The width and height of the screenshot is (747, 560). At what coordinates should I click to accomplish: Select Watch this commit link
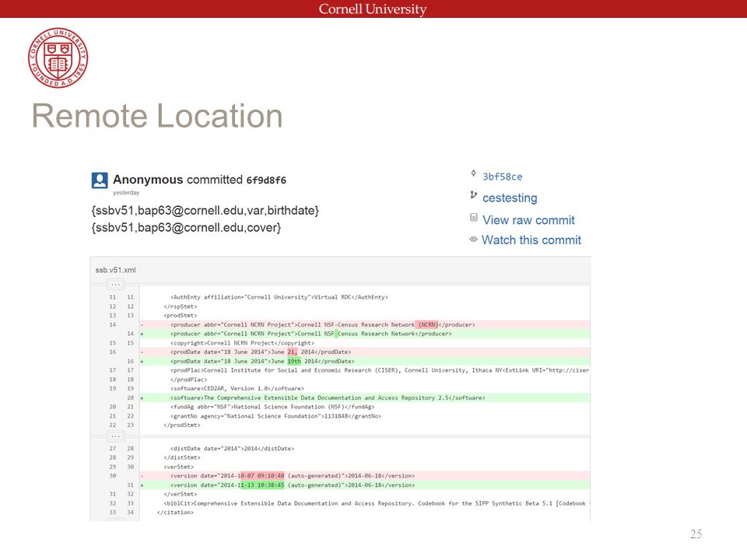pos(531,240)
